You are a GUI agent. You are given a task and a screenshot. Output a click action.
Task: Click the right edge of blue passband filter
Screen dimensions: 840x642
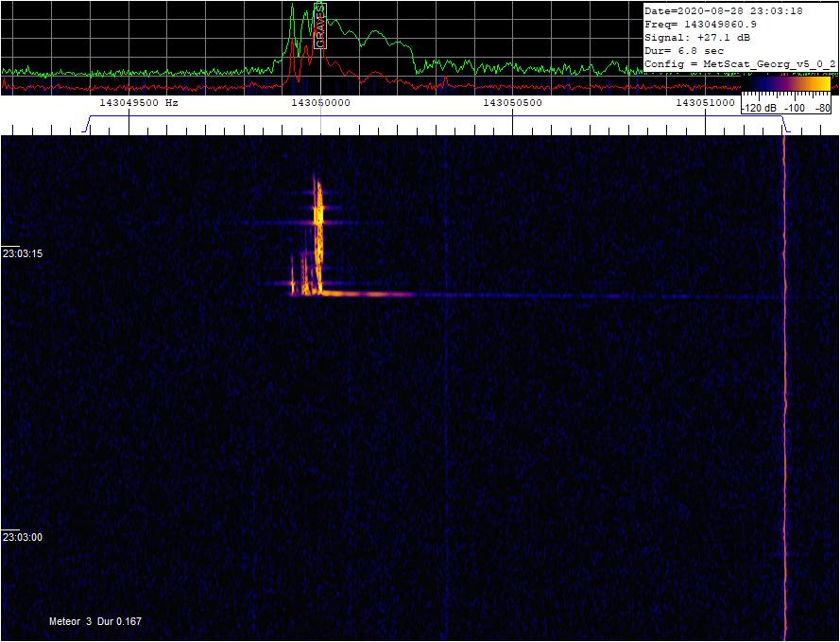(785, 124)
